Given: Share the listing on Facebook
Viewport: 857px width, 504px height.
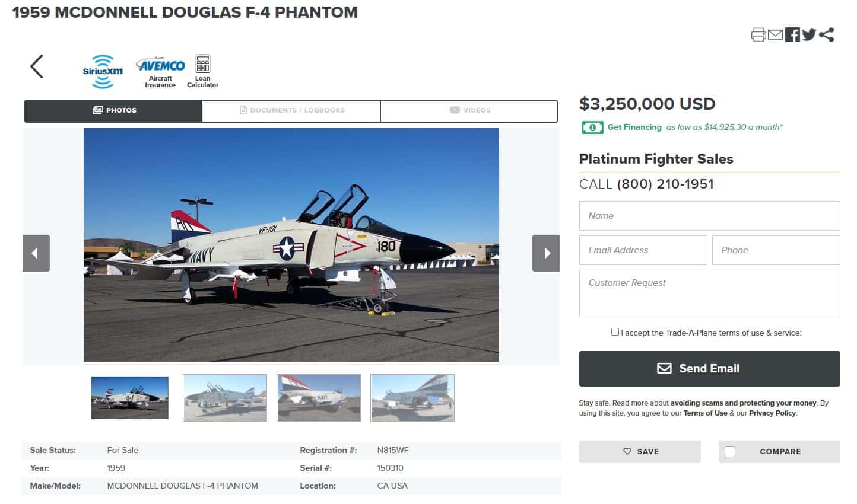Looking at the screenshot, I should 792,34.
